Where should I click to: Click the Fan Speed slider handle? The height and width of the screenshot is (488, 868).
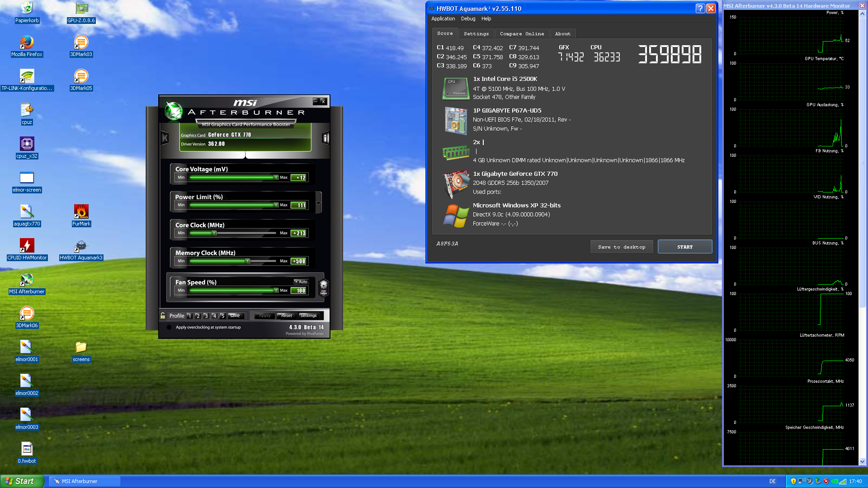pos(276,291)
